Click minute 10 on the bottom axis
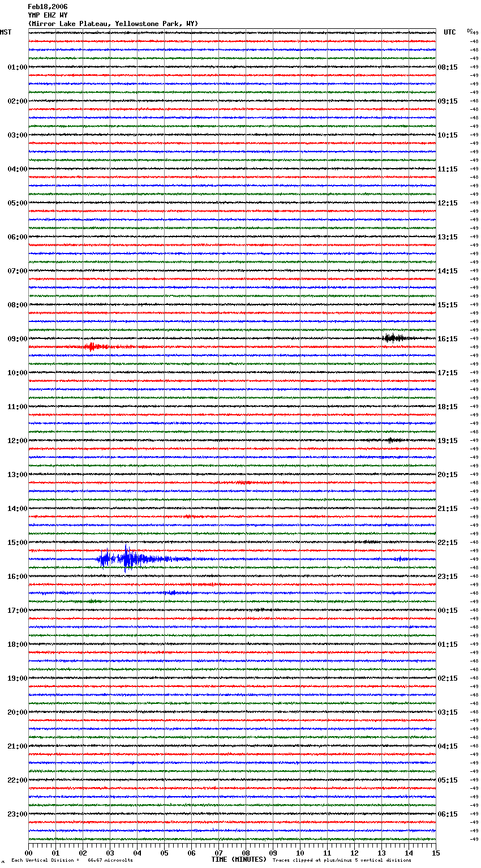Viewport: 481px width, 868px height. (x=300, y=853)
